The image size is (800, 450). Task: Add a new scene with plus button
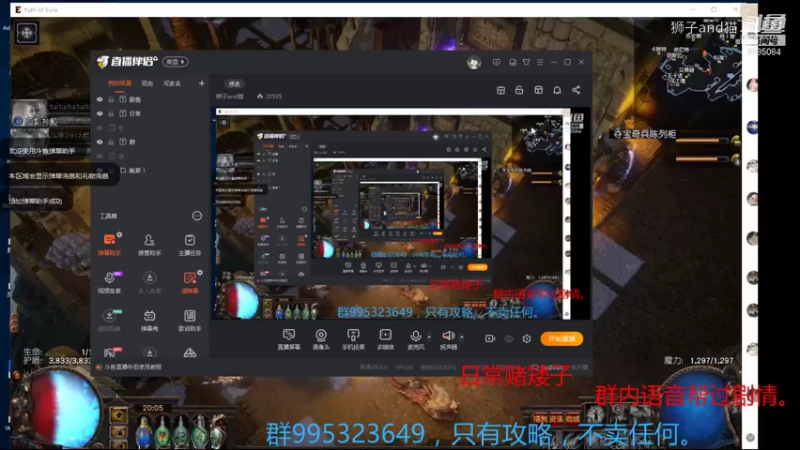pyautogui.click(x=202, y=83)
